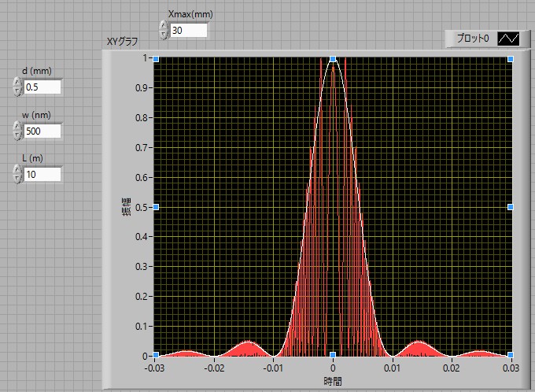Image resolution: width=535 pixels, height=392 pixels.
Task: Grab the top-left graph resize handle
Action: (x=156, y=59)
